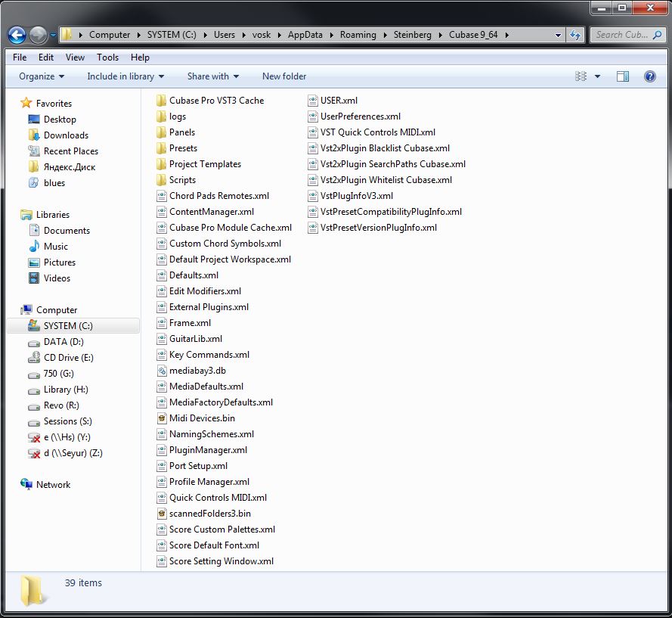Image resolution: width=672 pixels, height=618 pixels.
Task: Click the USER.xml file icon
Action: [x=313, y=101]
